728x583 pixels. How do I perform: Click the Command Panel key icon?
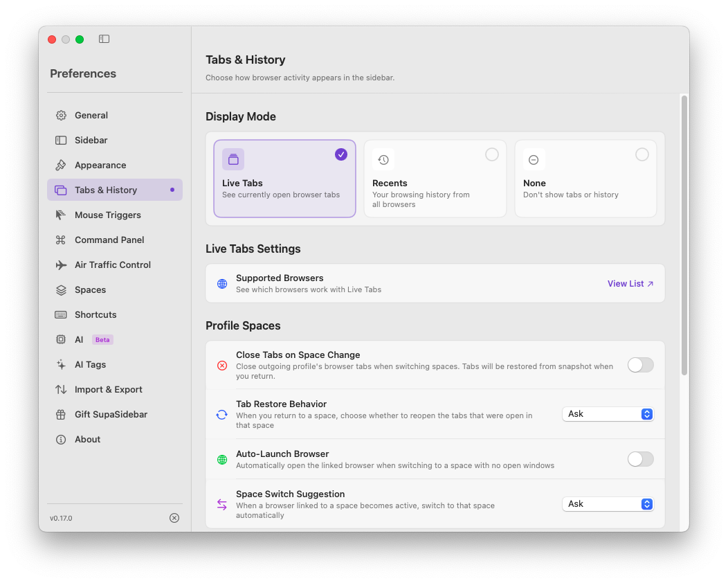61,240
